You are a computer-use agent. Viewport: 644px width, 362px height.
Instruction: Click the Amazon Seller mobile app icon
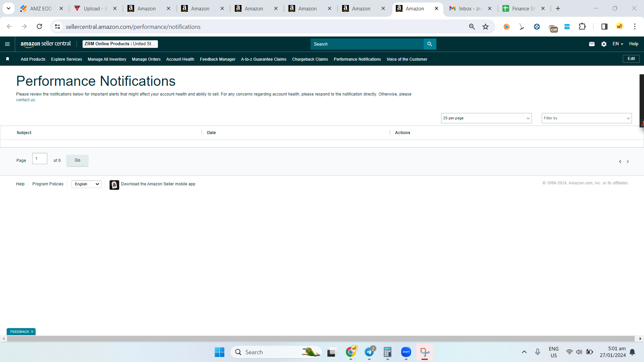[114, 185]
